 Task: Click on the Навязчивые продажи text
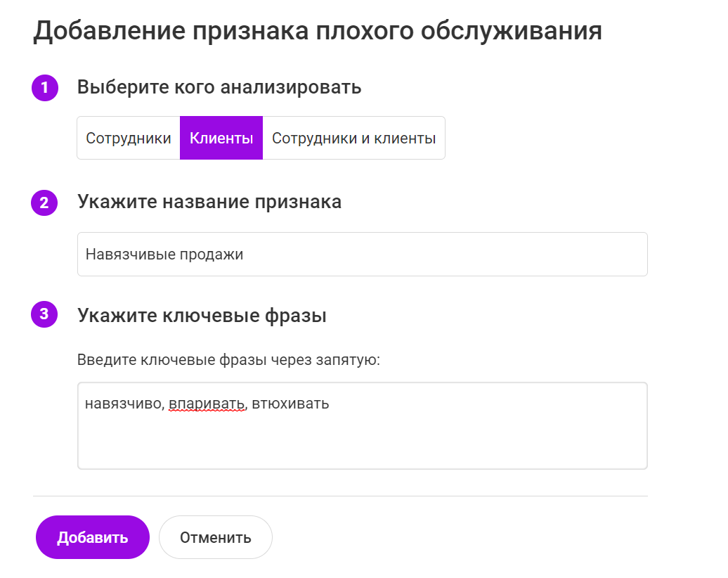coord(164,255)
